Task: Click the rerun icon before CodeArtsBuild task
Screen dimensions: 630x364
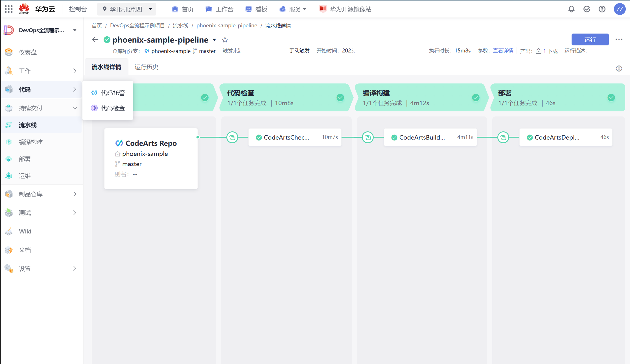Action: click(368, 137)
